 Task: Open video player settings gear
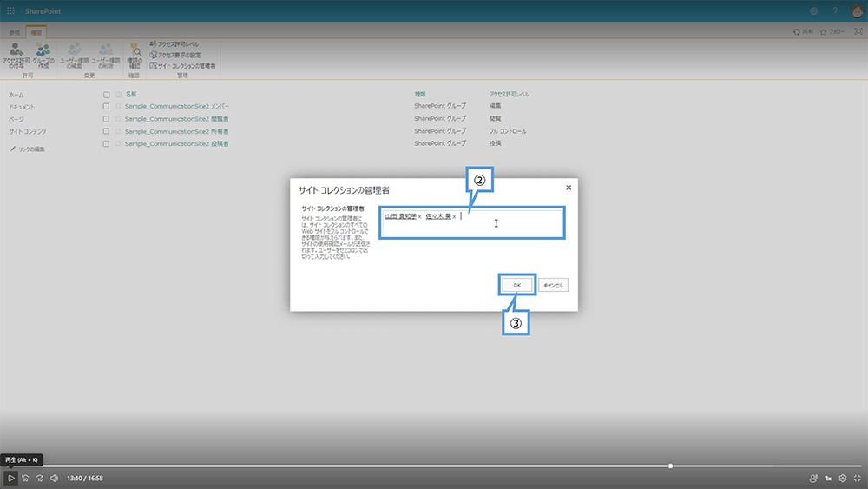843,478
